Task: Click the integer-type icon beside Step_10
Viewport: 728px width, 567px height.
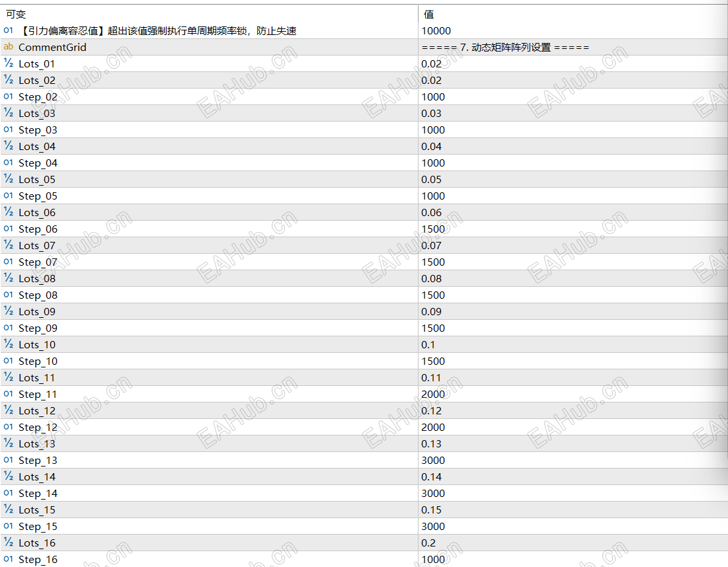Action: click(9, 361)
